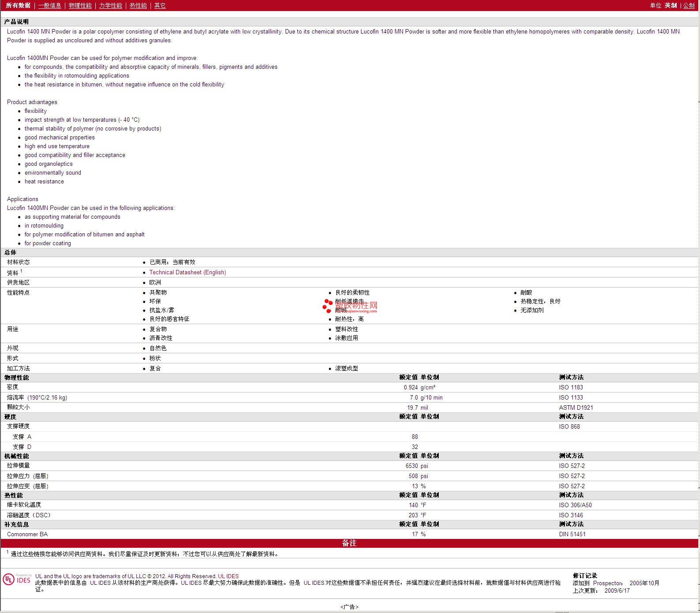The image size is (700, 613).
Task: Click the 塑料改性 use item
Action: 346,329
